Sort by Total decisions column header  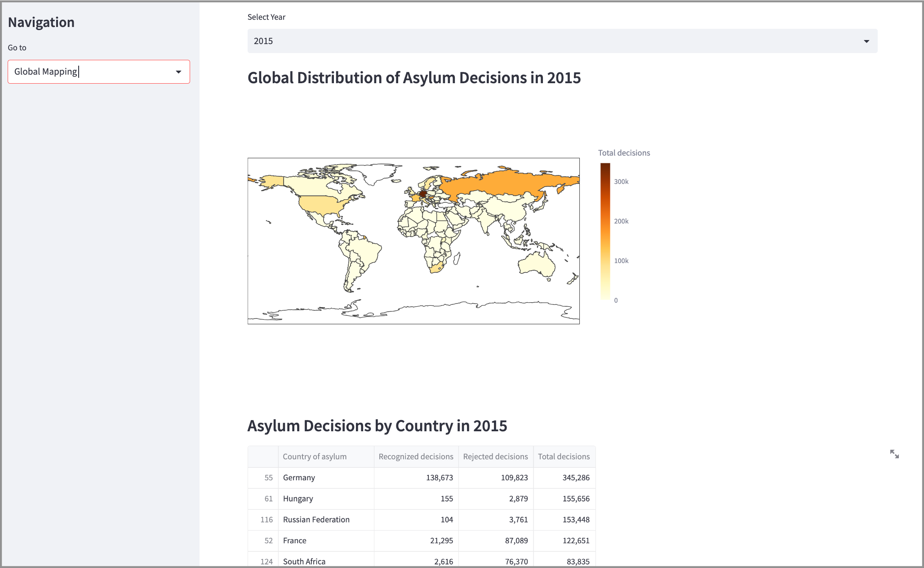(564, 457)
